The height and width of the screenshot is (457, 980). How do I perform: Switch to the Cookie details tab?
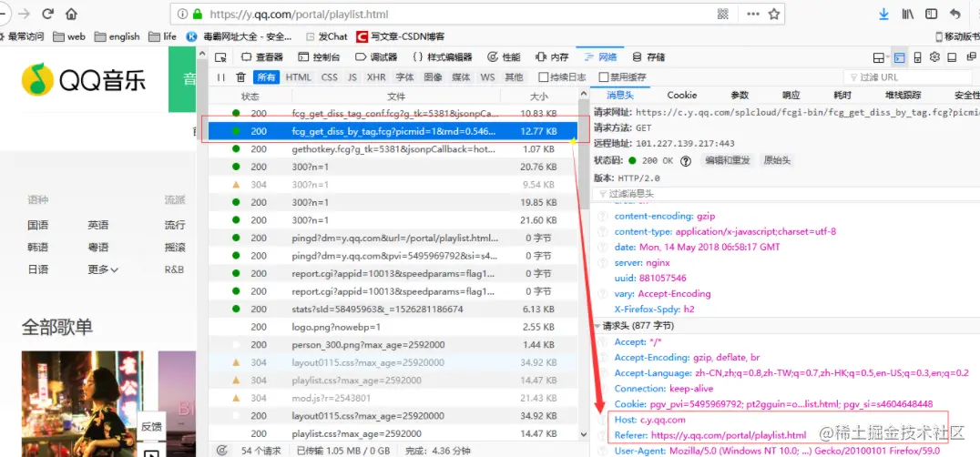(682, 95)
